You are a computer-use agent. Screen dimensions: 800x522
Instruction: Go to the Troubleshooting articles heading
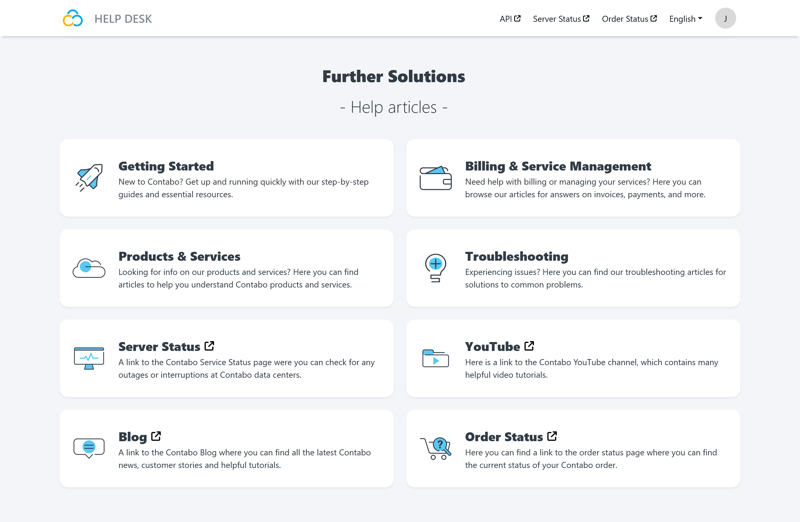pyautogui.click(x=516, y=256)
